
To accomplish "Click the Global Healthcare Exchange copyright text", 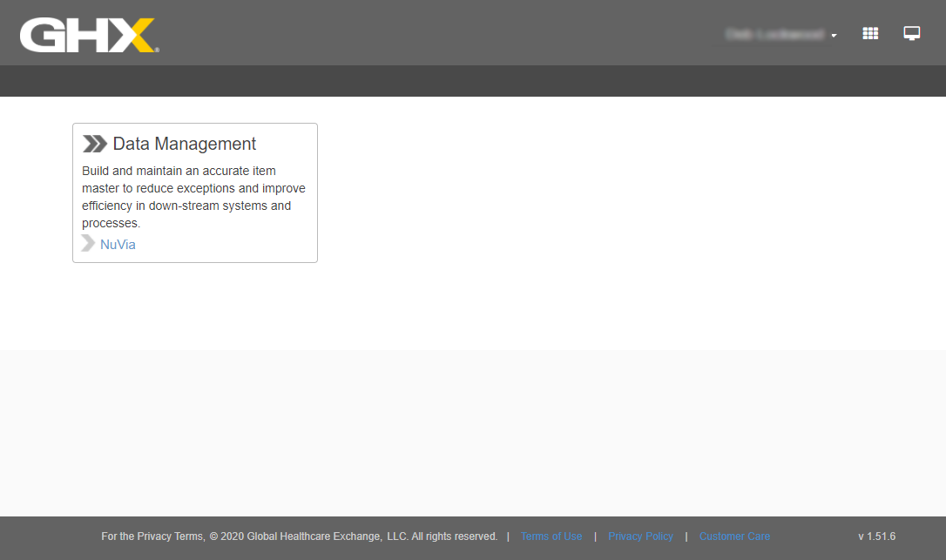I will (300, 536).
